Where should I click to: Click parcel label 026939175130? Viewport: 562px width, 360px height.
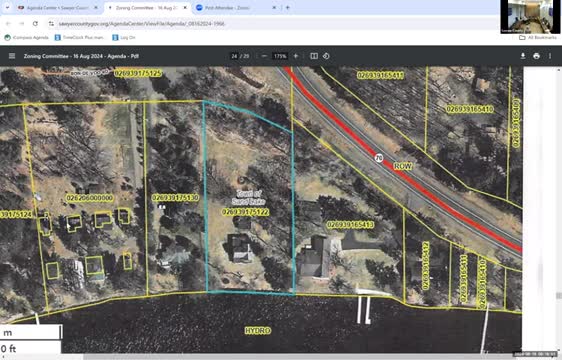(175, 198)
